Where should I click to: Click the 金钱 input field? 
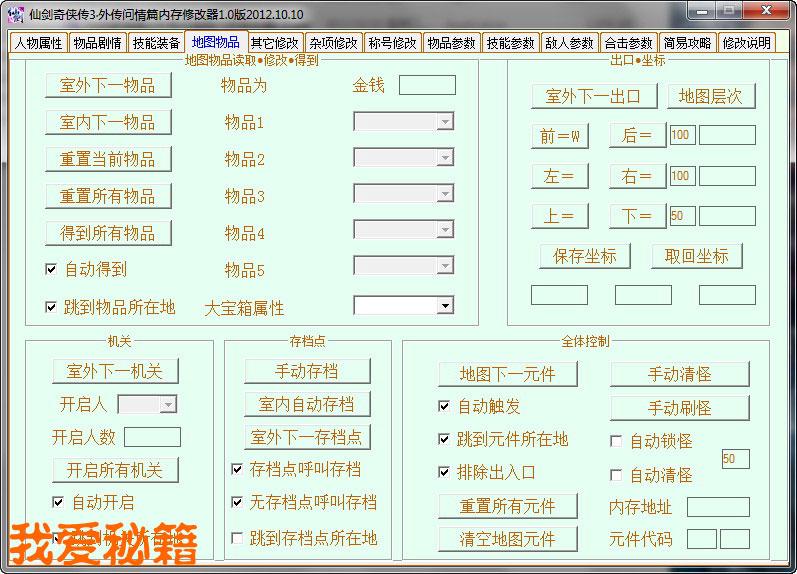coord(427,85)
